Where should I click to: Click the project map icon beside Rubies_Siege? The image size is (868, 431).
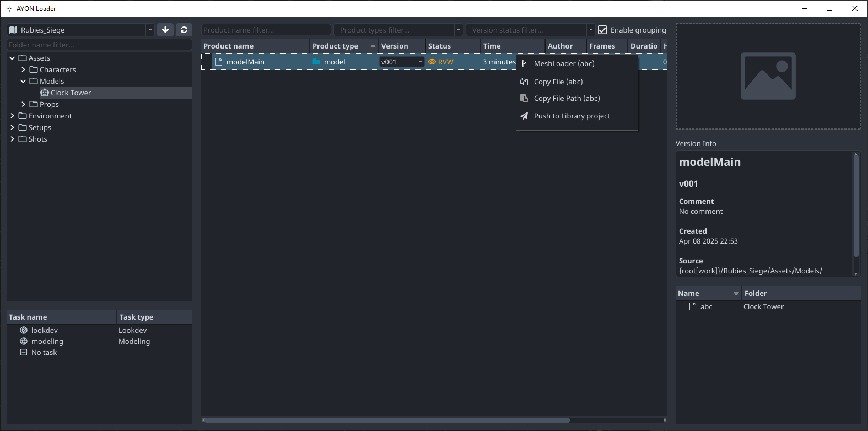pyautogui.click(x=14, y=30)
